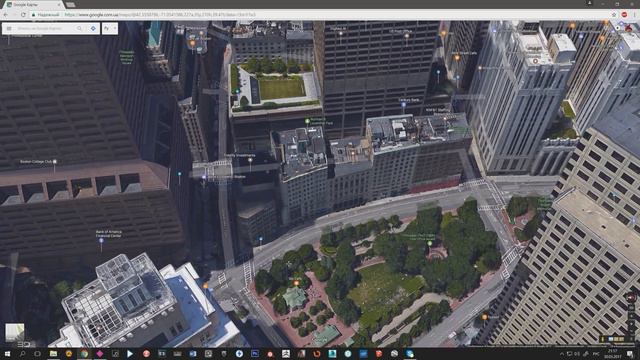Click the Google account avatar on the map

point(629,29)
